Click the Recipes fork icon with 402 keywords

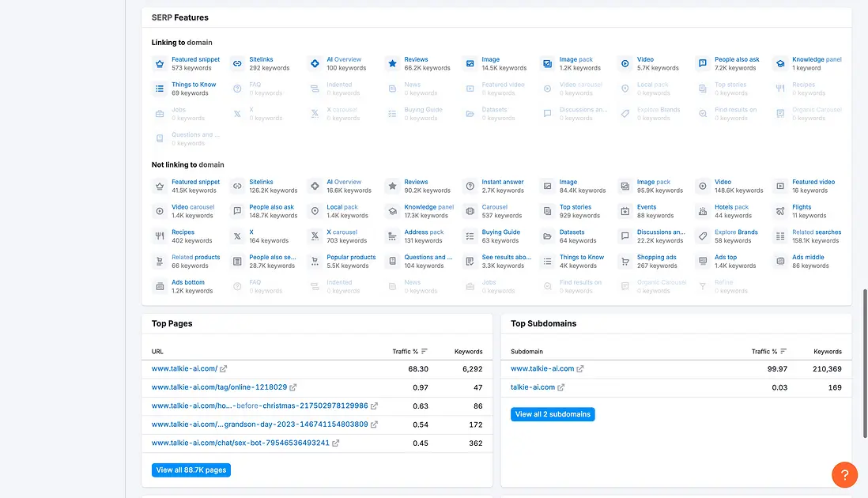(160, 236)
